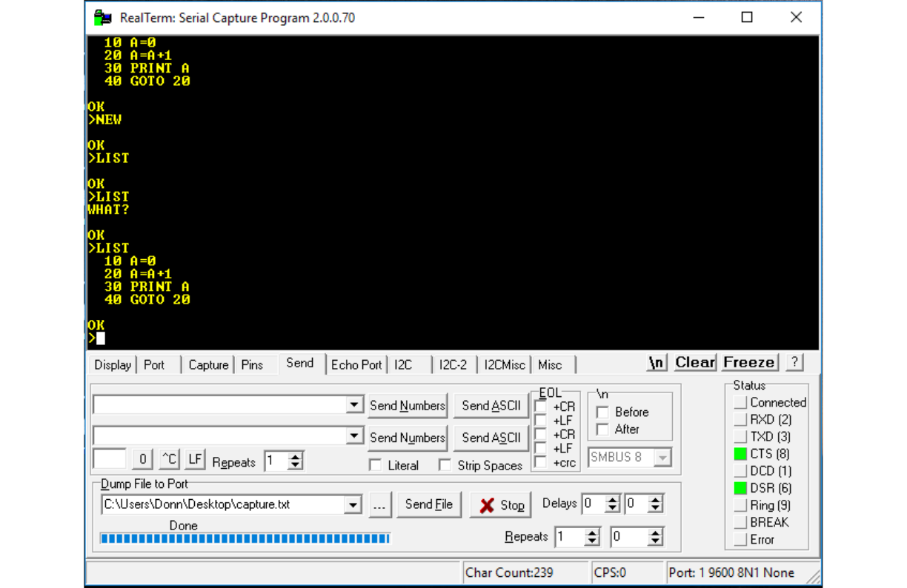Switch to the Display tab

(x=113, y=364)
